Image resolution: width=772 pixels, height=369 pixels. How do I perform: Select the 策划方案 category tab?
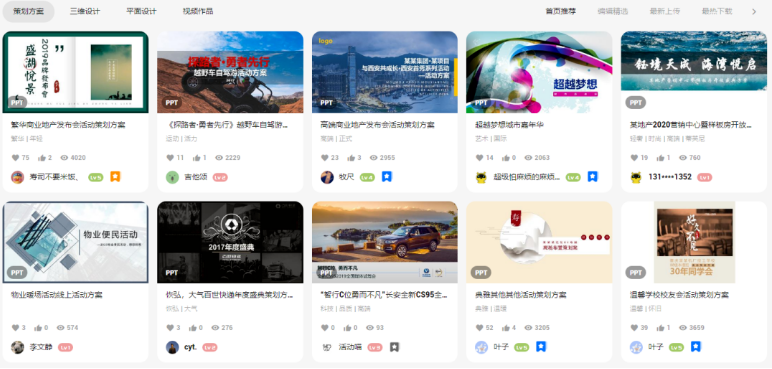[28, 11]
